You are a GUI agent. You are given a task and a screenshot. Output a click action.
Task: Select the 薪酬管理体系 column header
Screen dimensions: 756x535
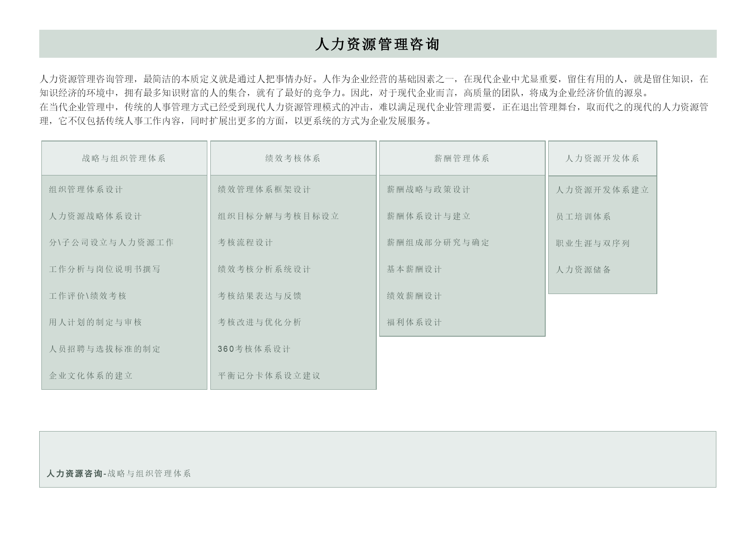[x=462, y=158]
